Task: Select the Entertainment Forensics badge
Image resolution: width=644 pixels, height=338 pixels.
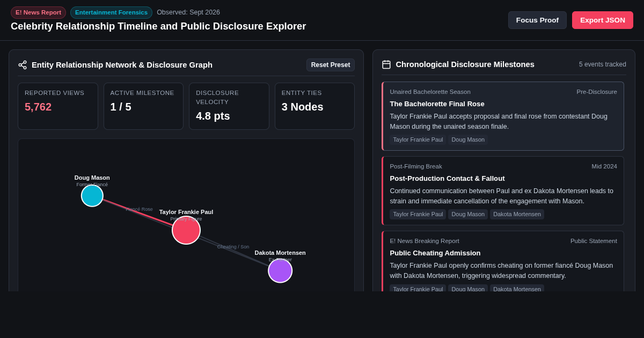Action: pyautogui.click(x=111, y=12)
